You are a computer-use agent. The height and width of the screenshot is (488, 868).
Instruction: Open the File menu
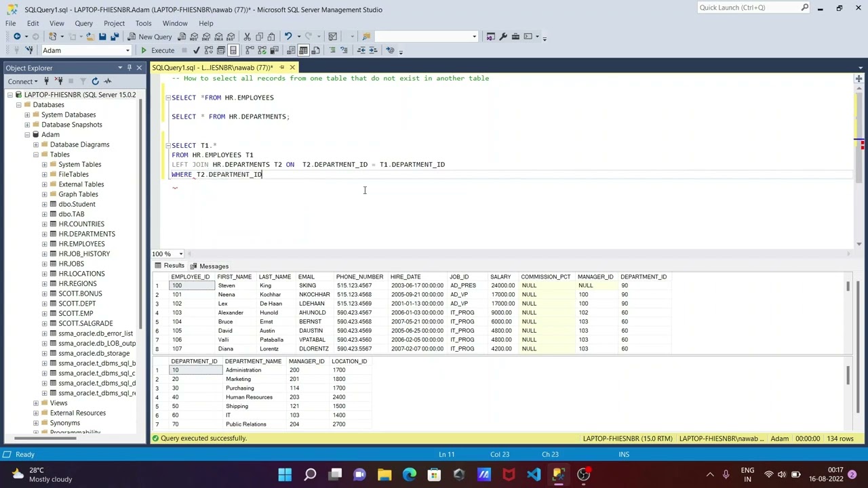click(x=11, y=23)
